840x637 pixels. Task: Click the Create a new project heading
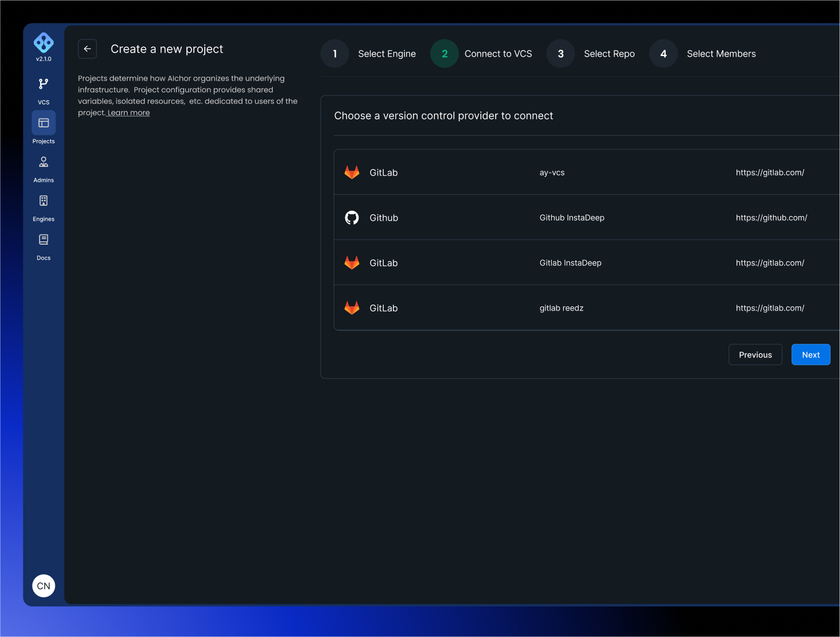point(167,49)
